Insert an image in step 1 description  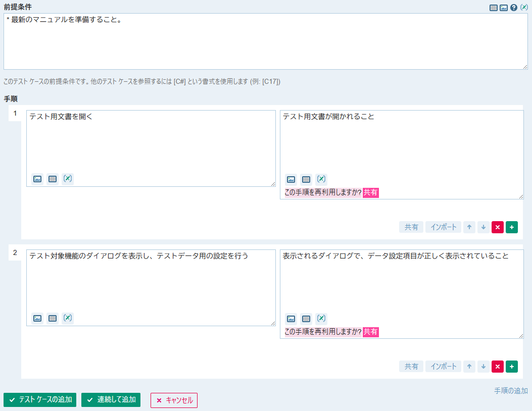pos(37,179)
